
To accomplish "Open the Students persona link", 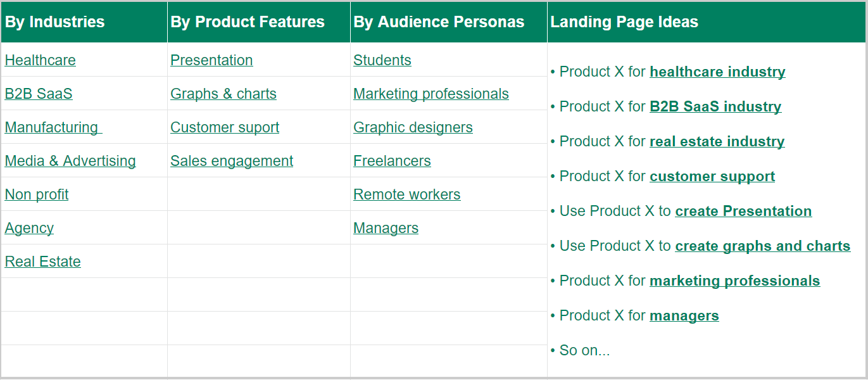I will (382, 60).
